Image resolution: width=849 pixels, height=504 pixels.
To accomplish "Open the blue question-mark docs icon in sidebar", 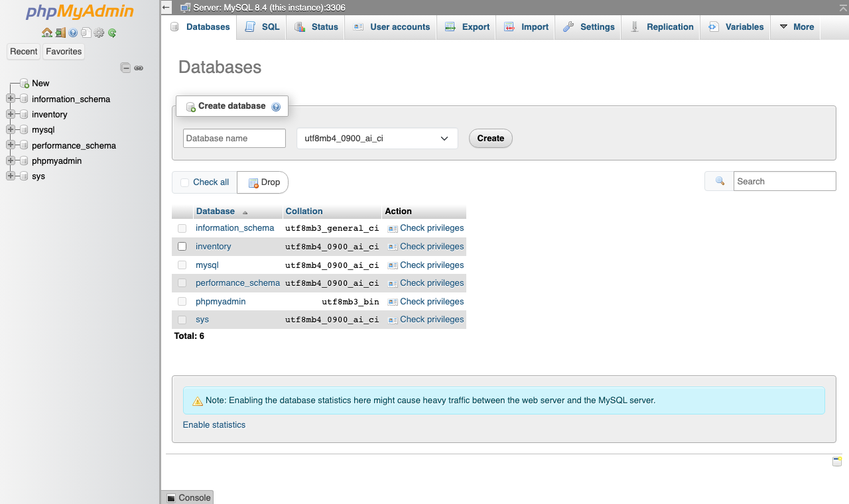I will 73,32.
